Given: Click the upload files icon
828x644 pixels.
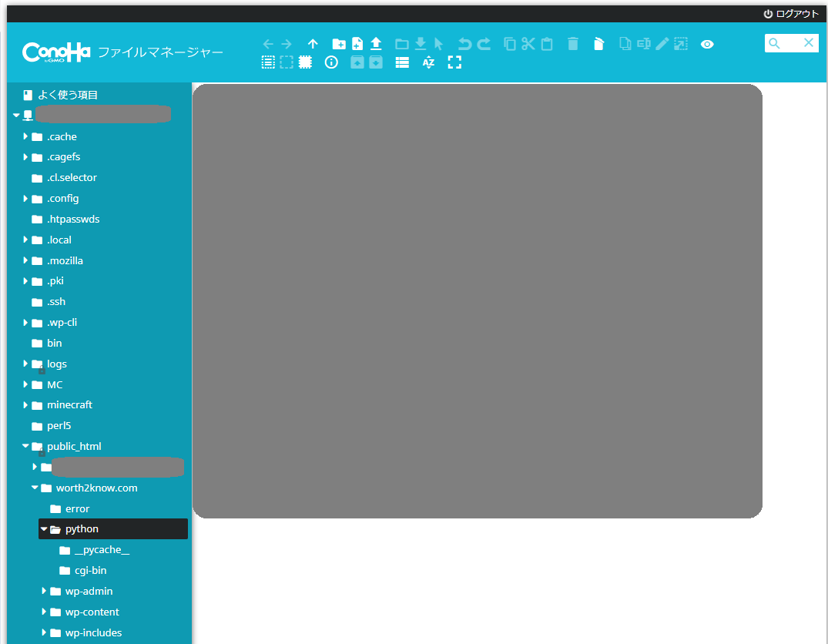Looking at the screenshot, I should [x=376, y=44].
